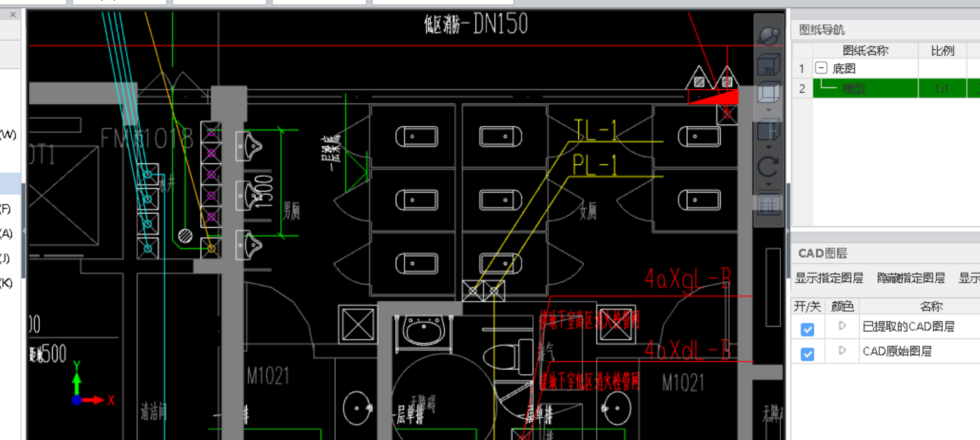Click the 名称 column header

(x=931, y=307)
